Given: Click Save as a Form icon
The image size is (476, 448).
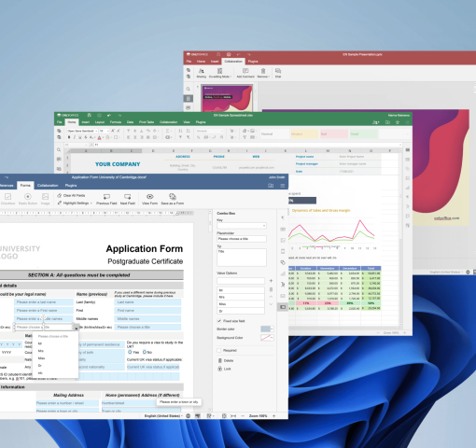Looking at the screenshot, I should [x=173, y=197].
